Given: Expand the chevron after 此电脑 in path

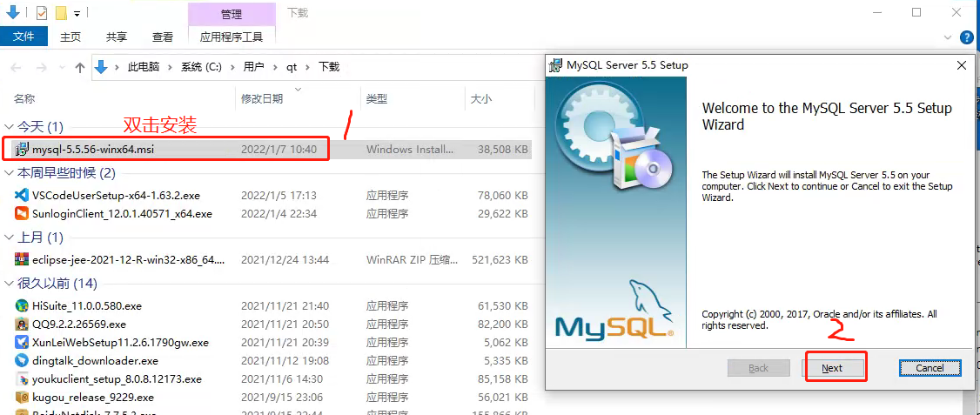Looking at the screenshot, I should 171,67.
